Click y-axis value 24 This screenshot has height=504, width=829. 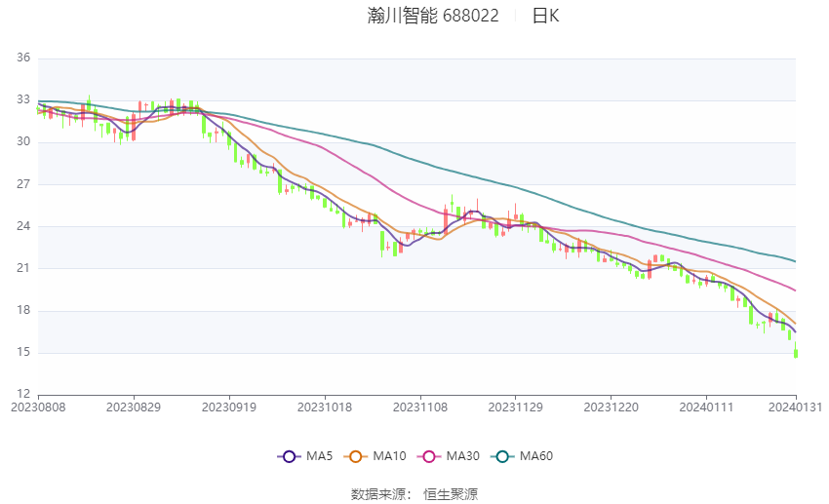pyautogui.click(x=23, y=226)
